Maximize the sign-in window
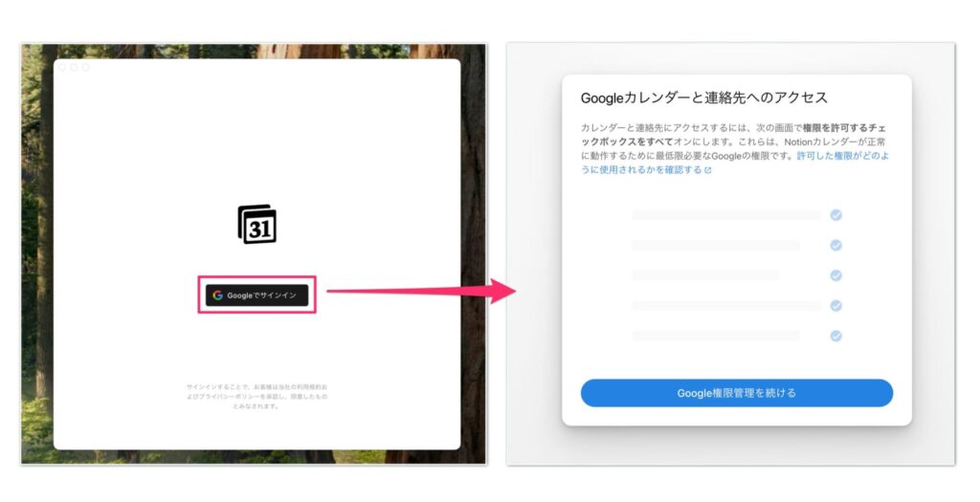980x502 pixels. point(86,67)
